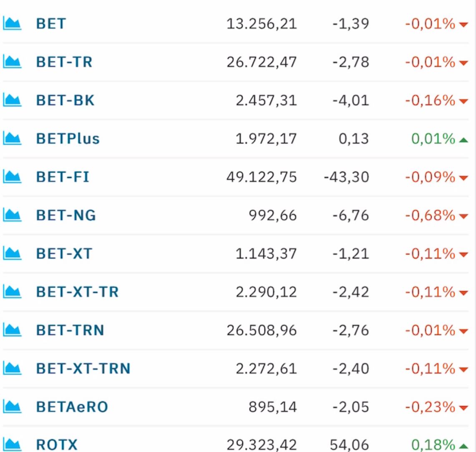
Task: Open the BET index link
Action: [51, 24]
